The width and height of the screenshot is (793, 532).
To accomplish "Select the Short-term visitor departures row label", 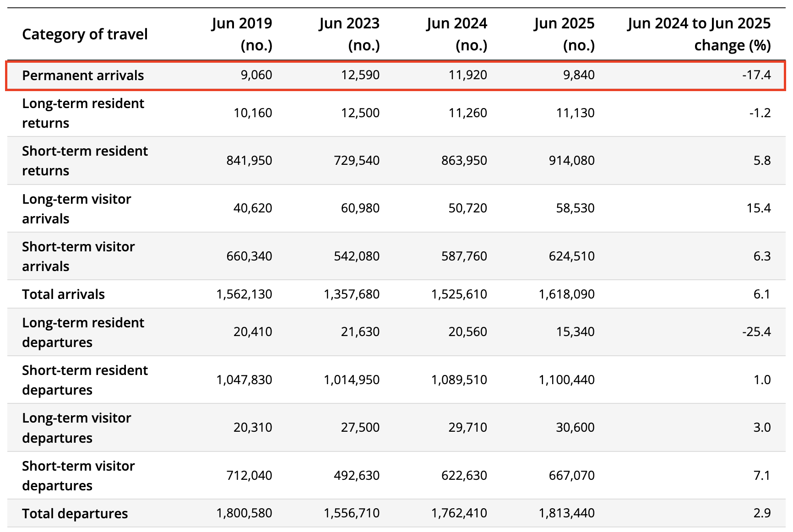I will click(78, 476).
